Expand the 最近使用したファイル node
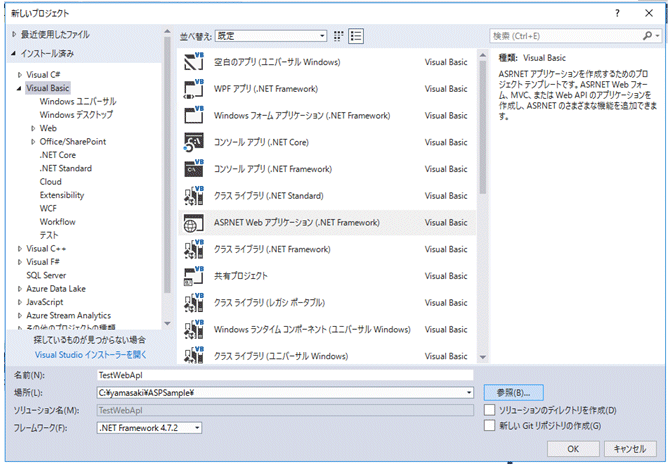The image size is (668, 465). click(x=14, y=35)
